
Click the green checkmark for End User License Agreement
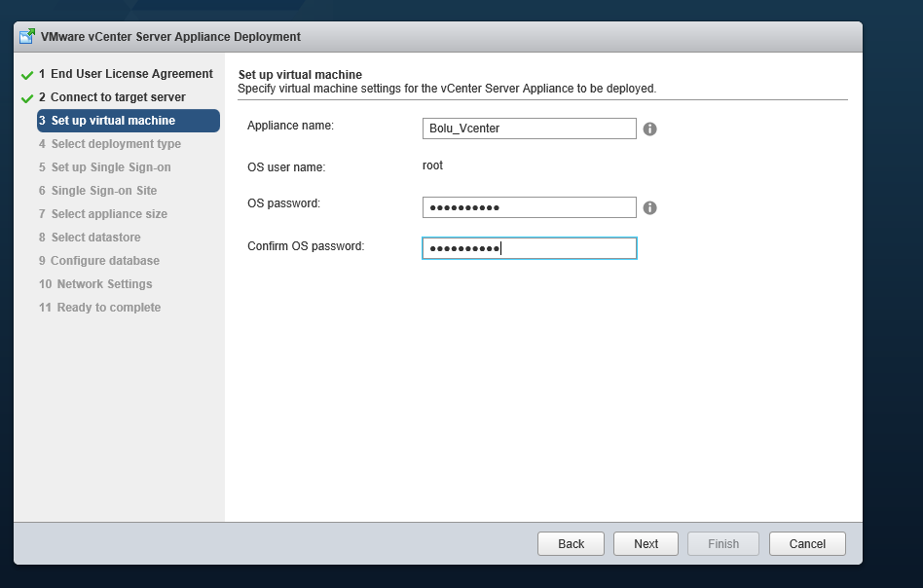click(27, 75)
